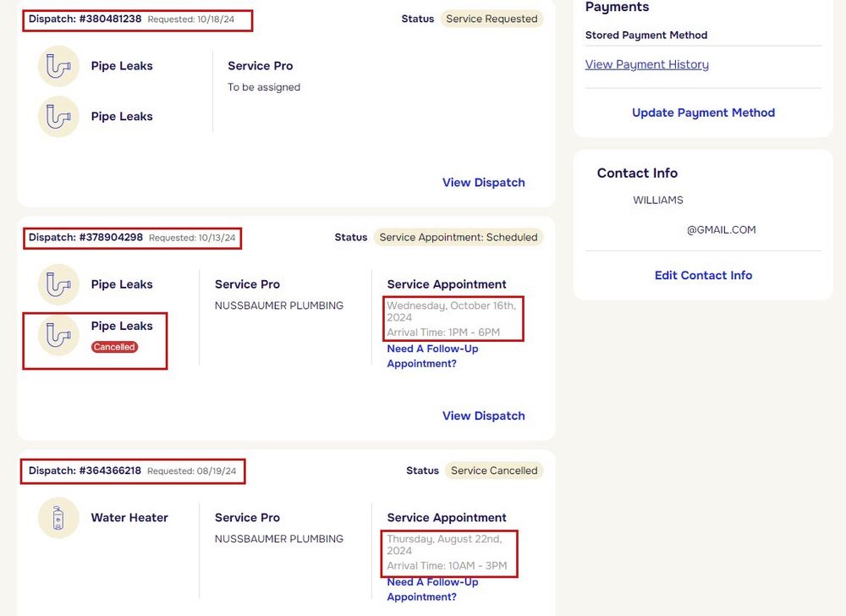Click Service Cancelled status badge
This screenshot has height=616, width=846.
coord(494,470)
